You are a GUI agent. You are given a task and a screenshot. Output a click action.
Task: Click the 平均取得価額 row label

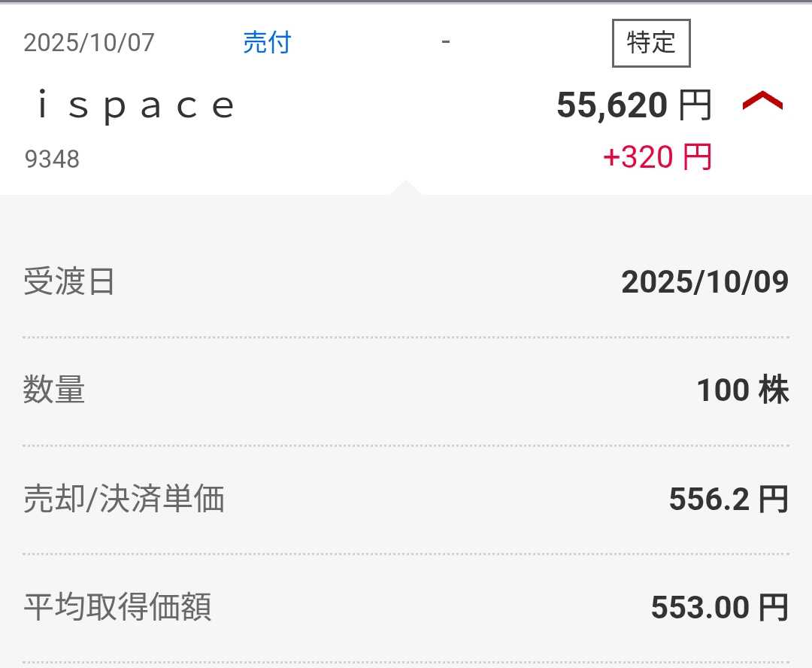117,607
